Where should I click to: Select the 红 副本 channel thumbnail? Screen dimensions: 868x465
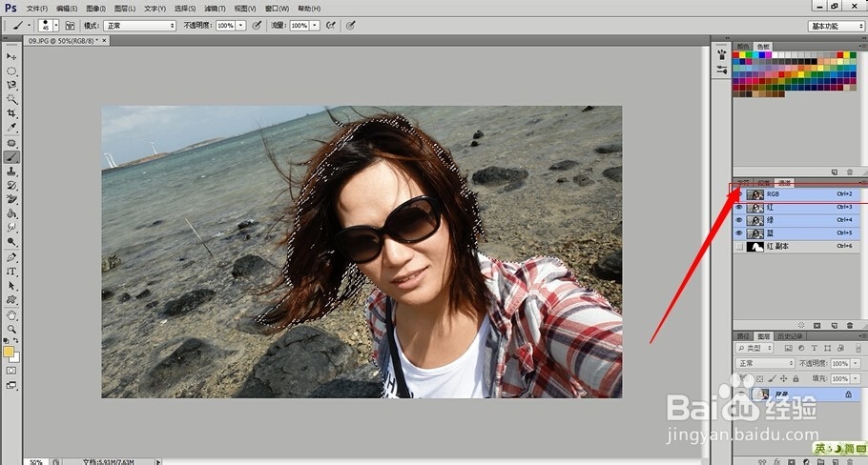pos(755,247)
